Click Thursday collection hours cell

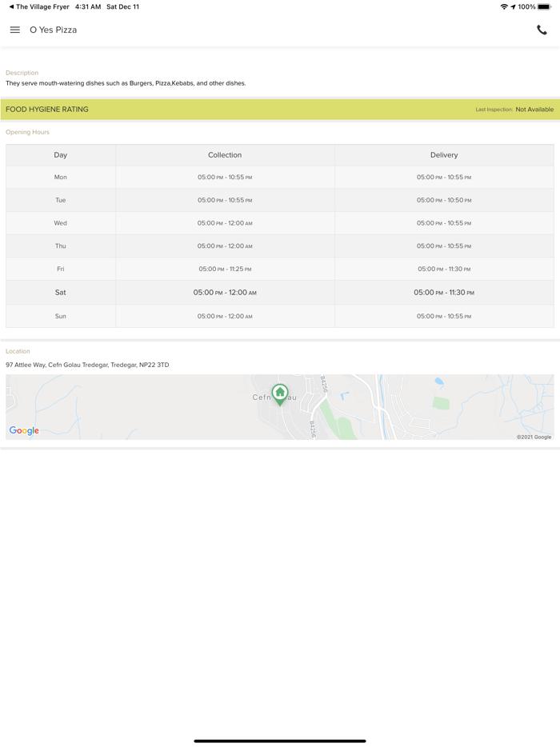[x=225, y=246]
